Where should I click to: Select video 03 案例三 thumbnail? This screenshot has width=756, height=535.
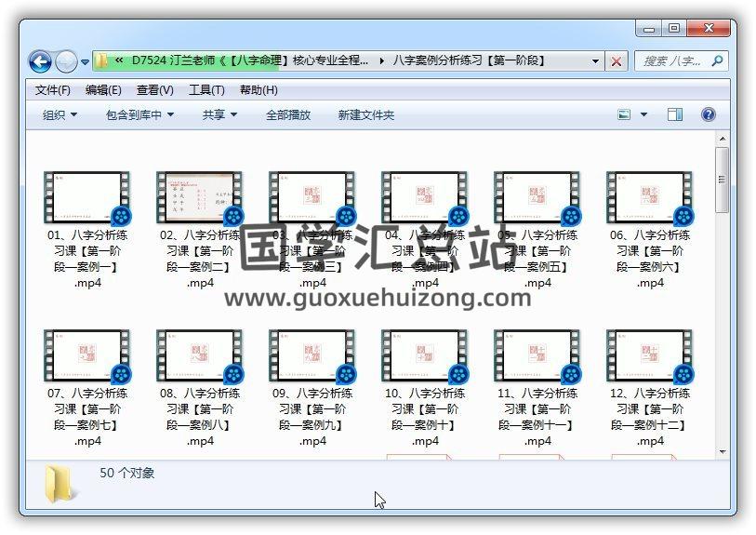point(312,198)
